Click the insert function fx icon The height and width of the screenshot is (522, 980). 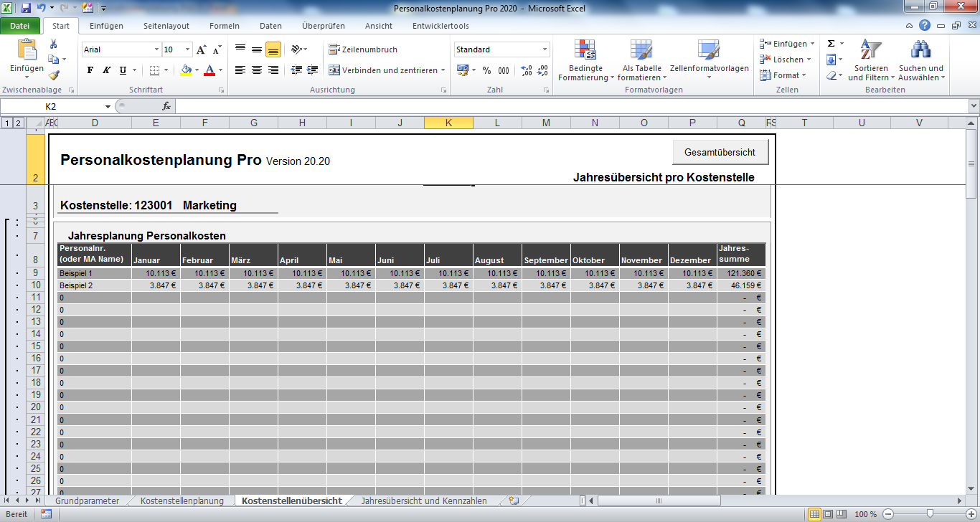pos(166,106)
